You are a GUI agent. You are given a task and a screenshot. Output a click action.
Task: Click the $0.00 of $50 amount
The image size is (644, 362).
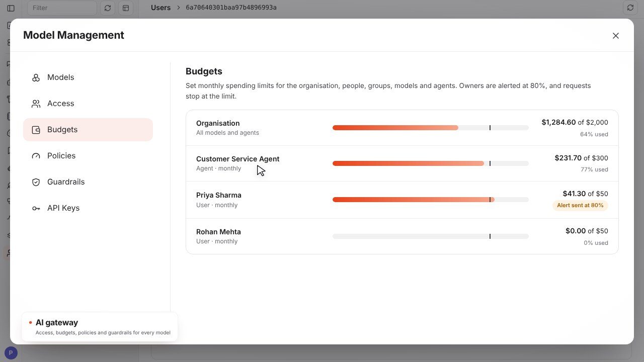pos(587,231)
